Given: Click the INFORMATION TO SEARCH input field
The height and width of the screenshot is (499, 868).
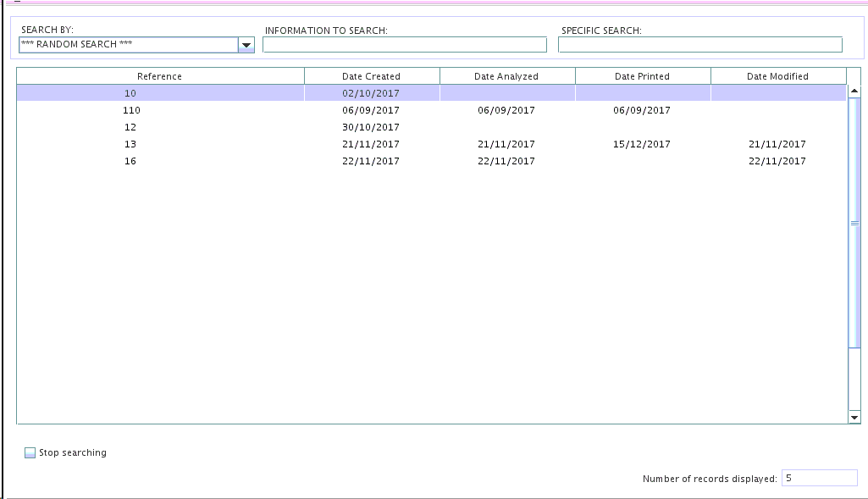Looking at the screenshot, I should click(405, 45).
